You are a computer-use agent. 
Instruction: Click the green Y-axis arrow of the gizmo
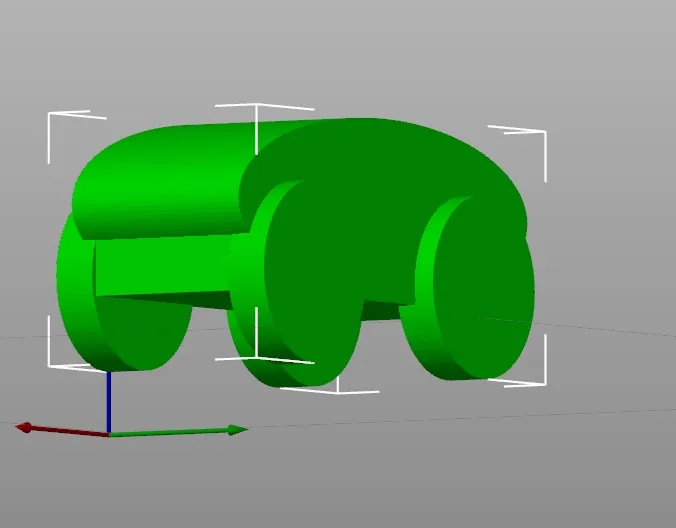pyautogui.click(x=178, y=431)
